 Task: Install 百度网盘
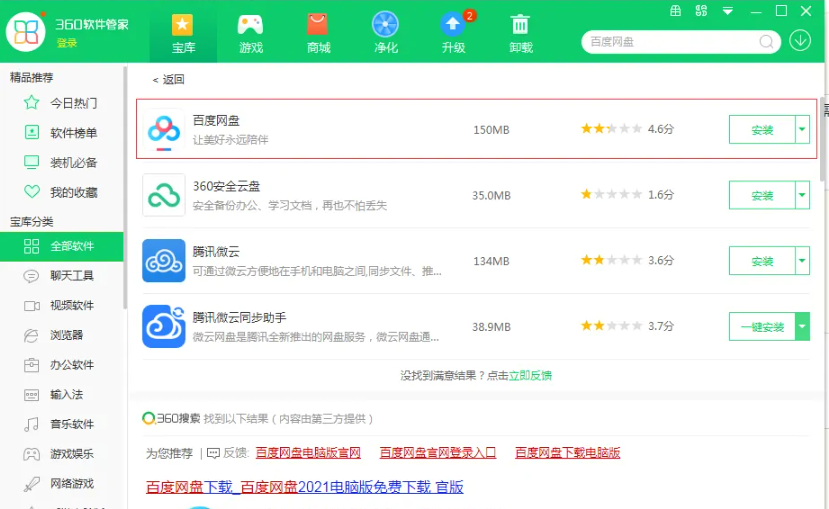(762, 129)
